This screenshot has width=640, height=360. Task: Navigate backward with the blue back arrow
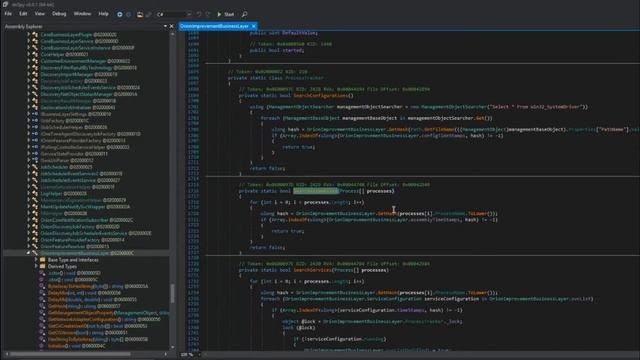point(120,14)
